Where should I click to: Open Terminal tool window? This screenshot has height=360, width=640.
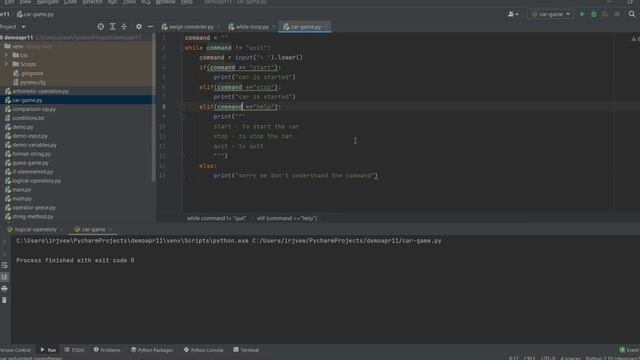pos(246,350)
